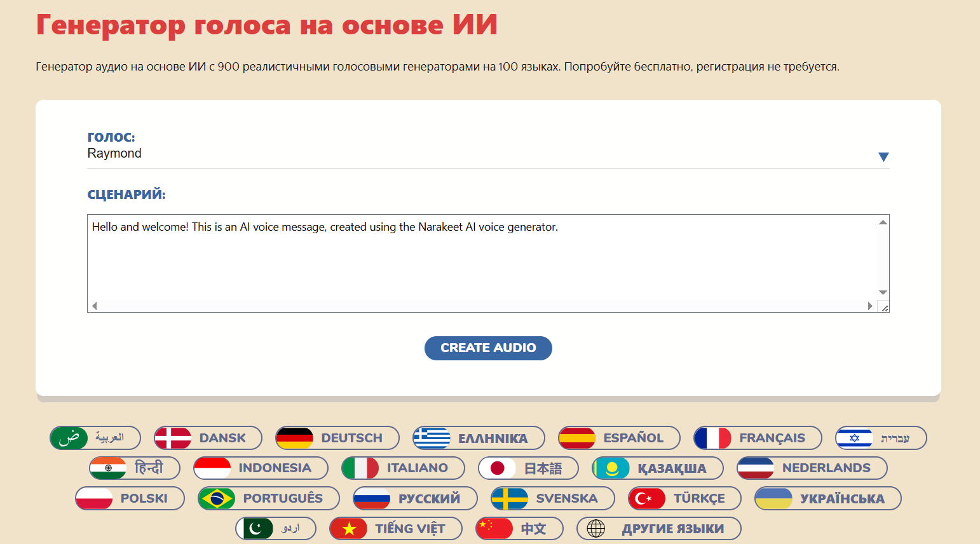Screen dimensions: 980x544
Task: Switch language to Українська
Action: [x=828, y=498]
